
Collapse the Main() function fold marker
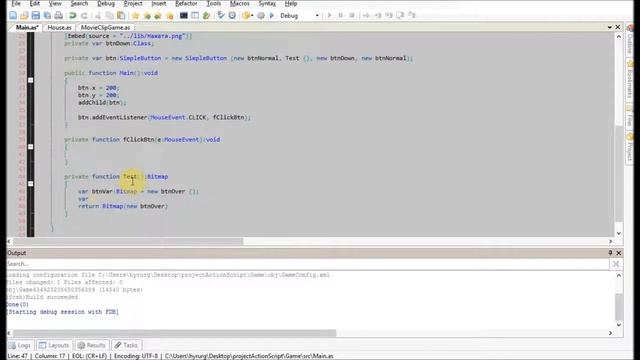(31, 80)
